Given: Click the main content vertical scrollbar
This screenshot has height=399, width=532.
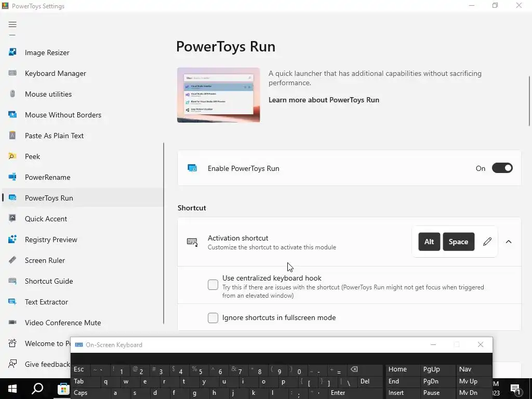Looking at the screenshot, I should pos(529,101).
